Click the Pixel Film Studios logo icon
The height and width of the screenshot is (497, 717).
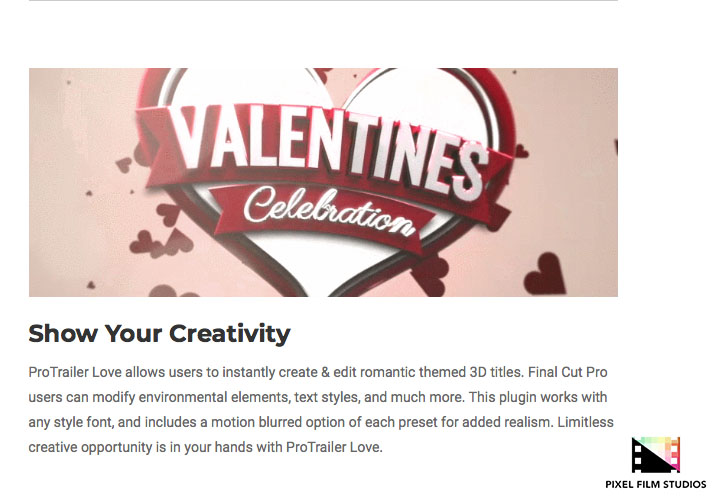click(655, 455)
